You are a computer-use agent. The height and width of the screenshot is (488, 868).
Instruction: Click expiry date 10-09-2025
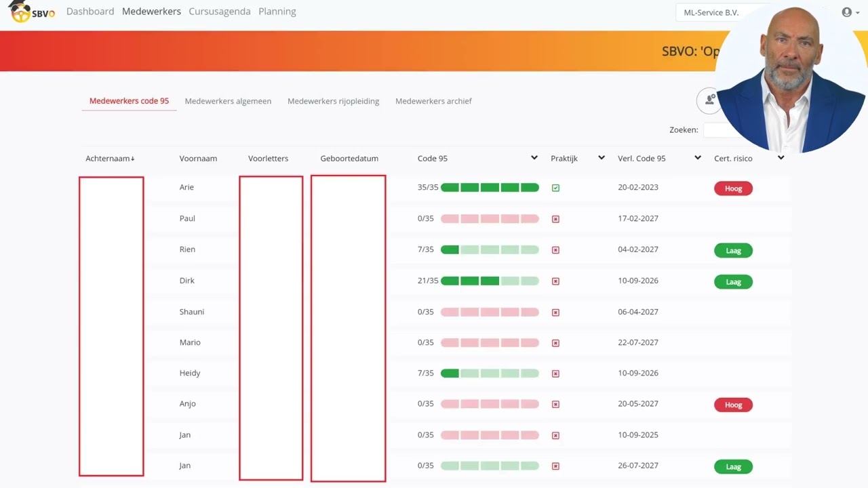click(638, 435)
